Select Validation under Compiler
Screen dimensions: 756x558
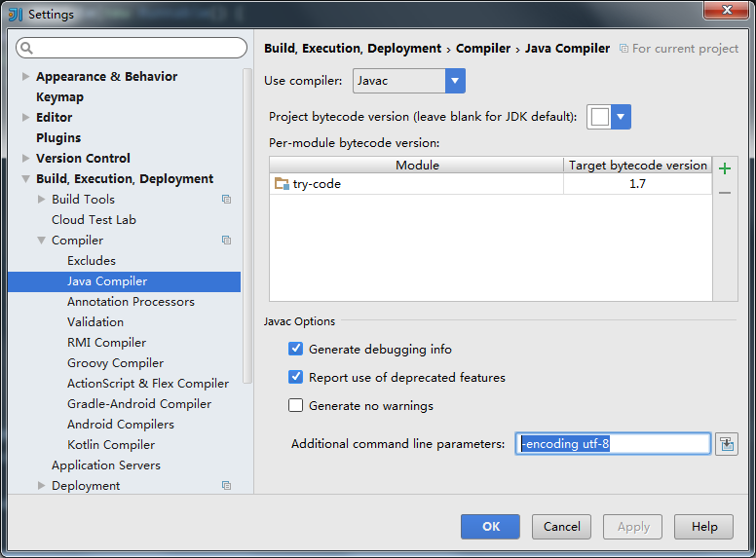point(95,322)
